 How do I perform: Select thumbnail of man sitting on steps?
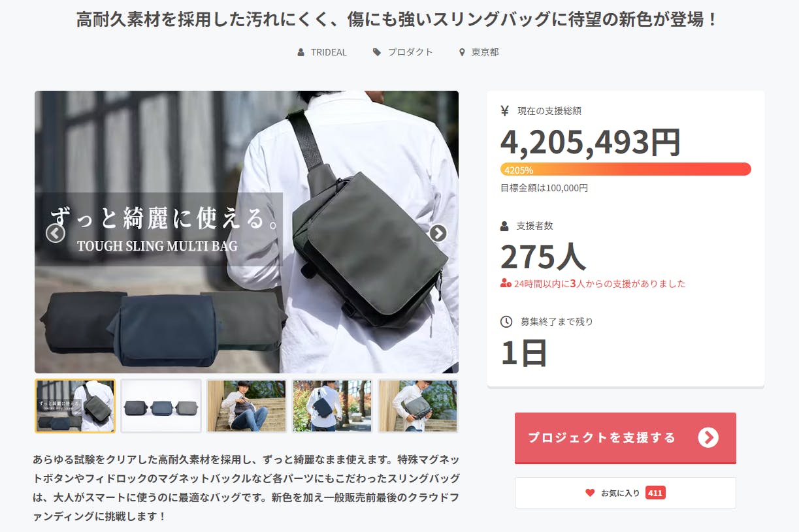(x=246, y=406)
